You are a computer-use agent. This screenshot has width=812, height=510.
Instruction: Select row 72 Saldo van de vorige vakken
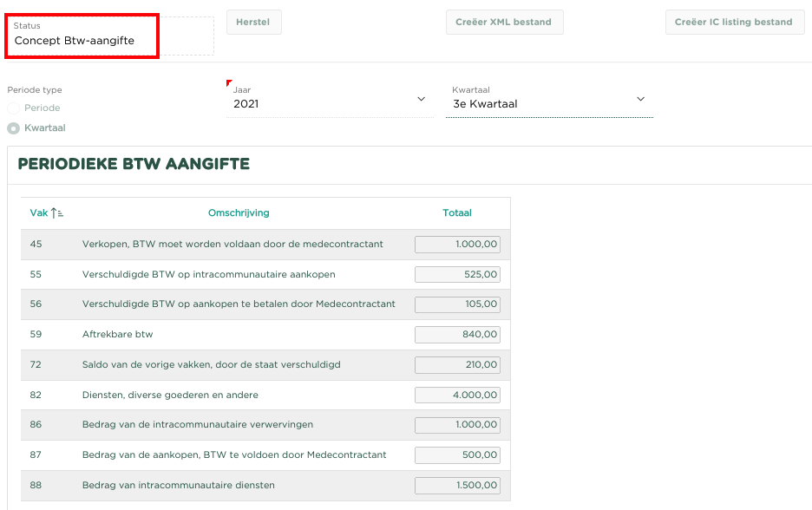point(265,365)
